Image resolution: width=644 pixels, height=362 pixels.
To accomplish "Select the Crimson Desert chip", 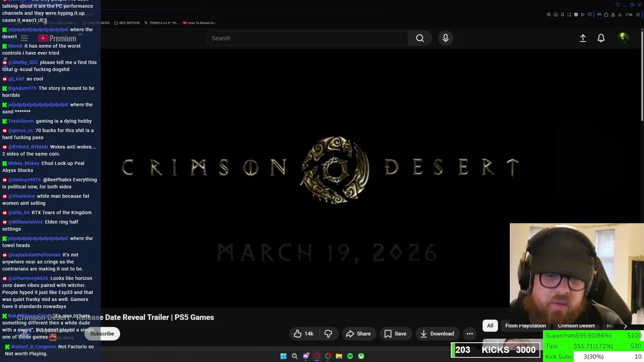I will click(576, 326).
